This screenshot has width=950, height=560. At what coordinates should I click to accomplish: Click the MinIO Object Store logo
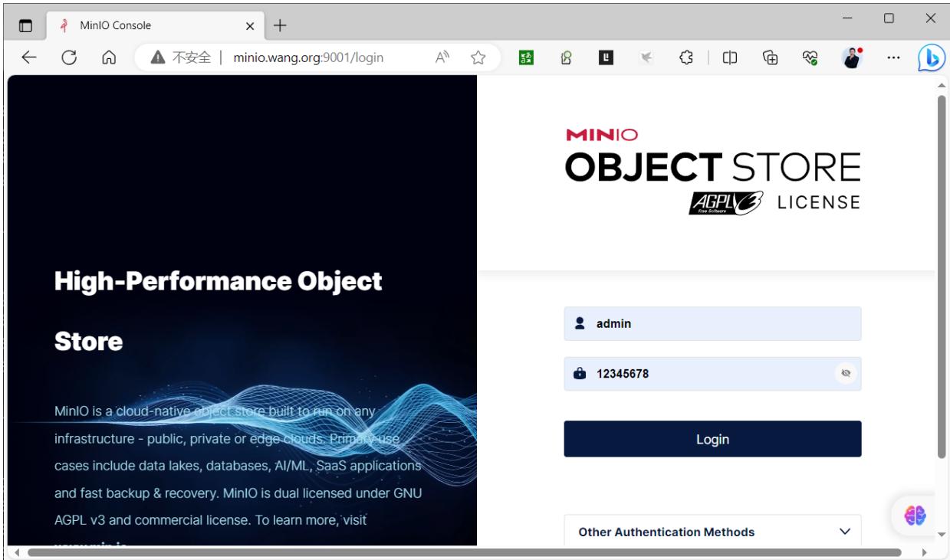tap(712, 171)
